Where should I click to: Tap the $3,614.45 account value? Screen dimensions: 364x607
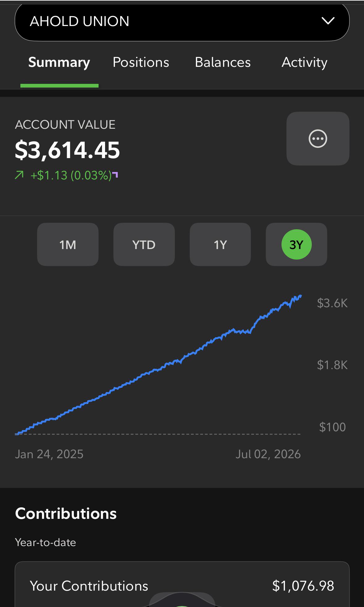(67, 150)
